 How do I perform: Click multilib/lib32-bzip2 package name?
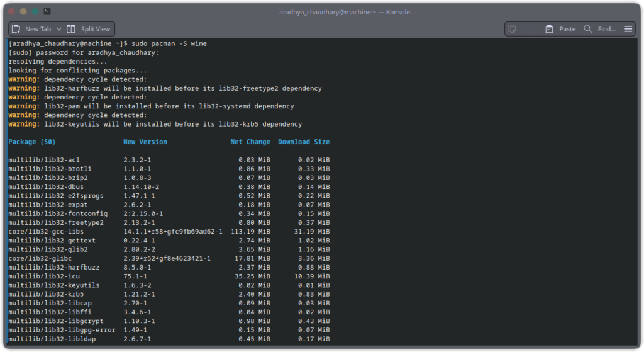pos(48,178)
